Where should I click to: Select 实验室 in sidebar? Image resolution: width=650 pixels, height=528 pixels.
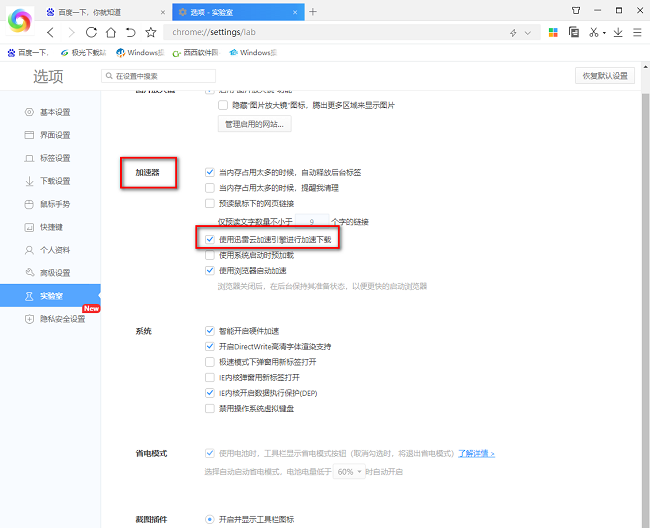point(50,295)
